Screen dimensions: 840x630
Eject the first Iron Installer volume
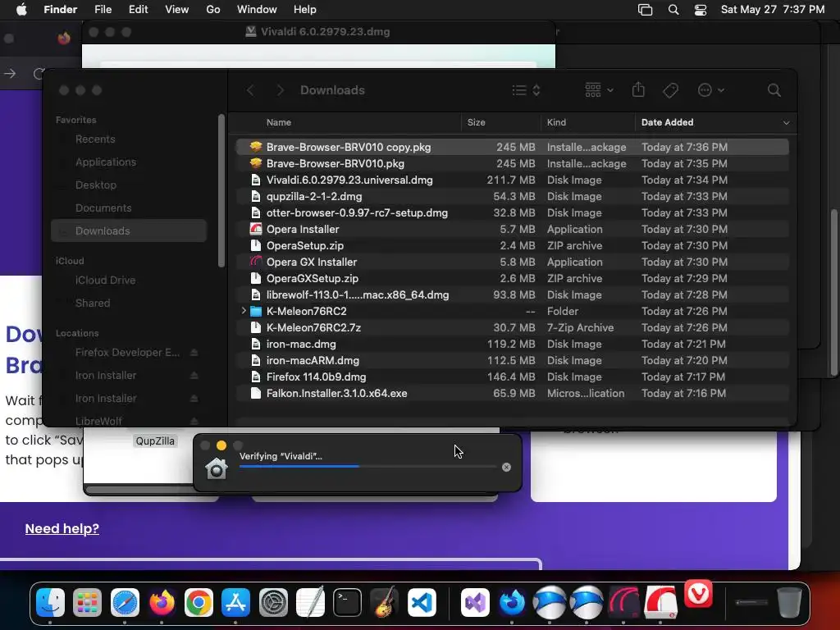[x=194, y=376]
